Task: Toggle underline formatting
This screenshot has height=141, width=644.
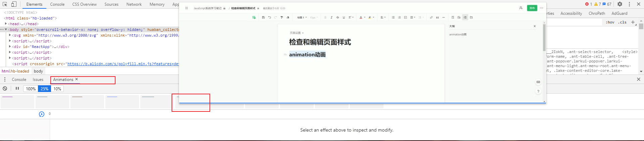Action: click(343, 17)
